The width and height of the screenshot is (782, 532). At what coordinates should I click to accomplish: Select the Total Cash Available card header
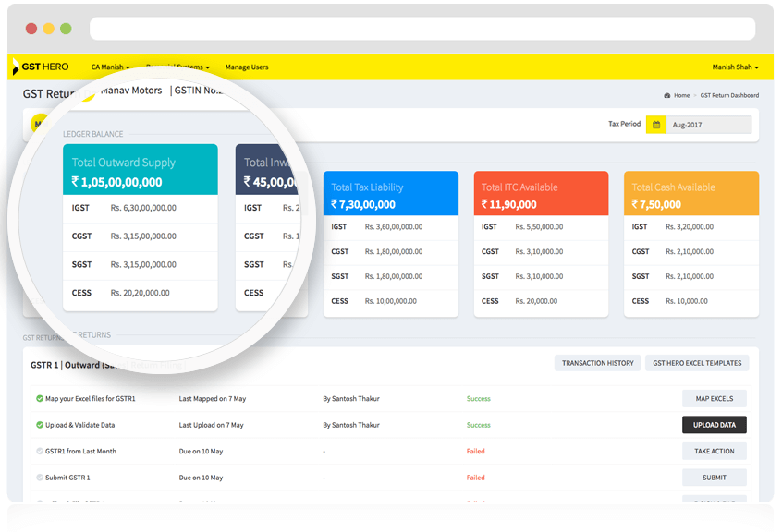691,193
